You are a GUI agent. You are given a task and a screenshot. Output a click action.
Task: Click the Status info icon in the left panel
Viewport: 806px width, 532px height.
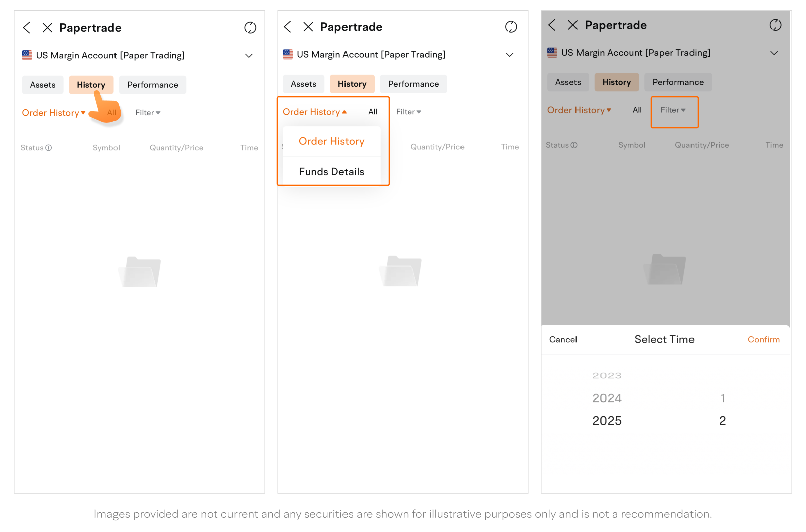[x=49, y=148]
